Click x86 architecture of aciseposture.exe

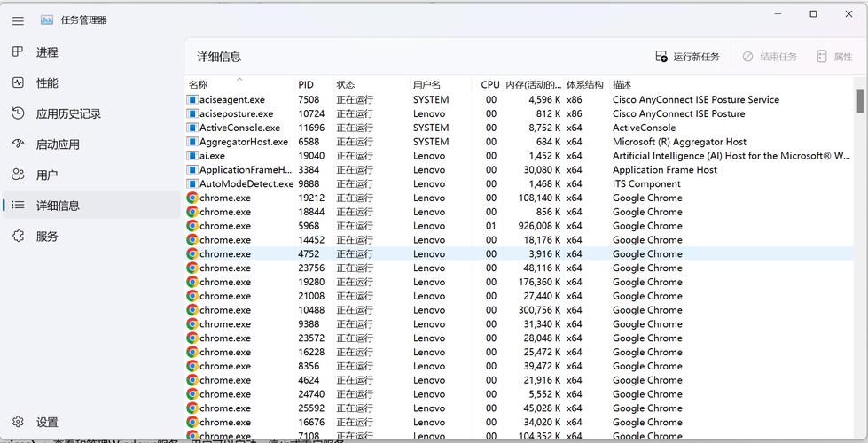(x=574, y=113)
